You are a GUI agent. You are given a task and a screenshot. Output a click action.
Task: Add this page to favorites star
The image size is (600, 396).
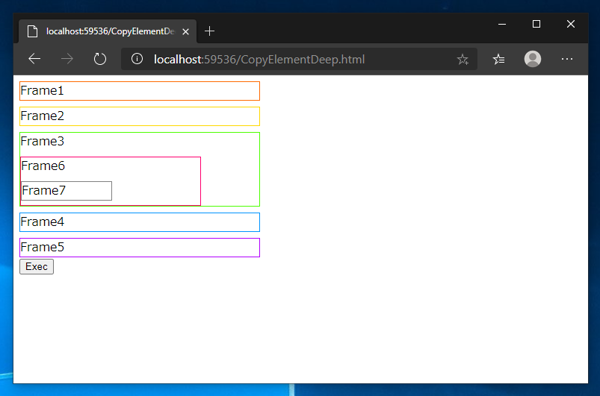[462, 59]
